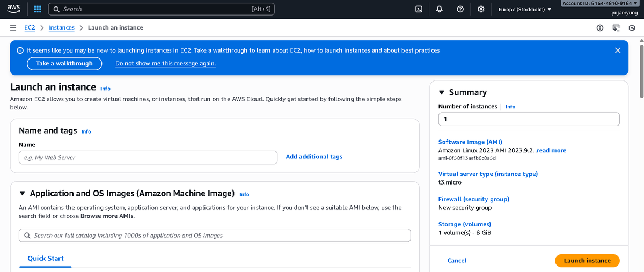Viewport: 644px width, 272px height.
Task: Open the settings gear in top bar
Action: (481, 9)
